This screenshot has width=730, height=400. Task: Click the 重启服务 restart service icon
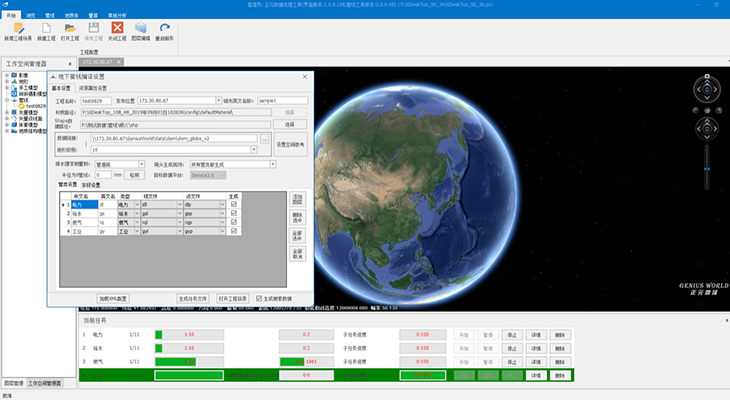pos(165,29)
